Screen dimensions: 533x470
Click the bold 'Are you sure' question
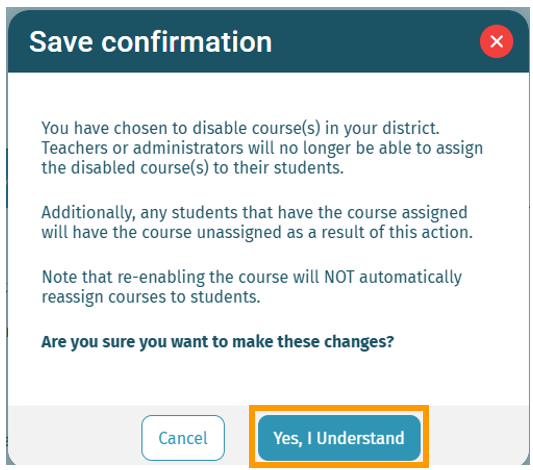tap(218, 342)
